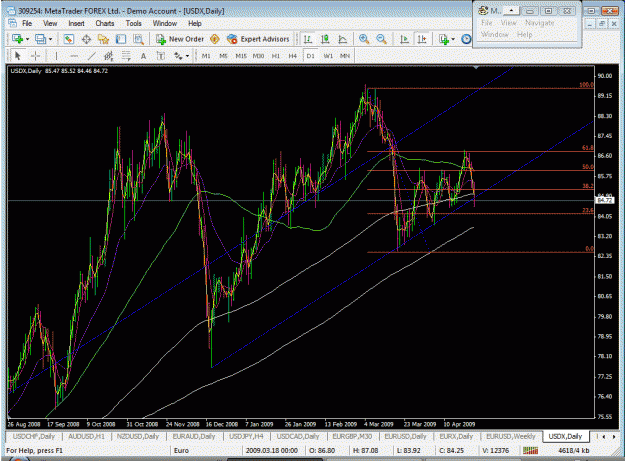The image size is (625, 461).
Task: Click the MetaTrader application menu icon
Action: coord(13,23)
